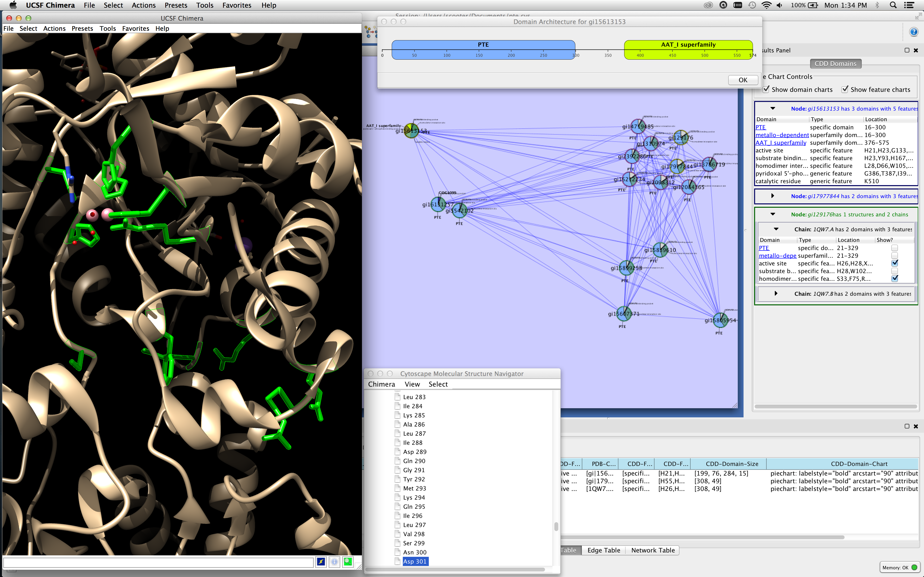Screen dimensions: 924x577
Task: Expand the Node gi17977844 section
Action: (x=772, y=196)
